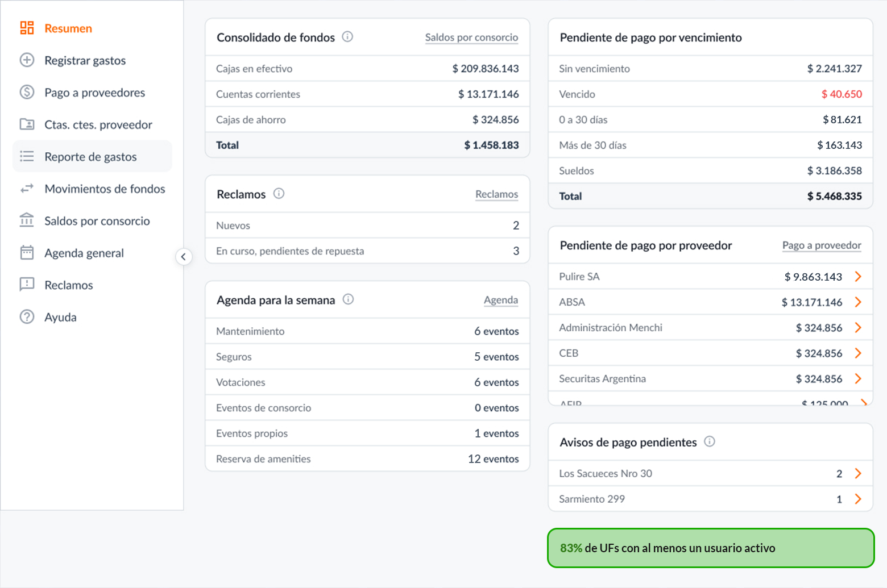Open Reporte de gastos menu item
The width and height of the screenshot is (887, 588).
pyautogui.click(x=91, y=157)
